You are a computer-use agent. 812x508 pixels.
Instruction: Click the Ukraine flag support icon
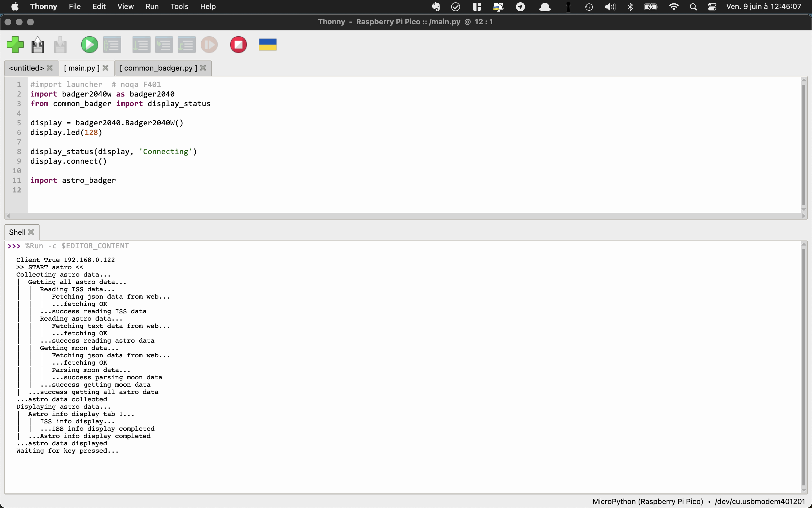(268, 45)
